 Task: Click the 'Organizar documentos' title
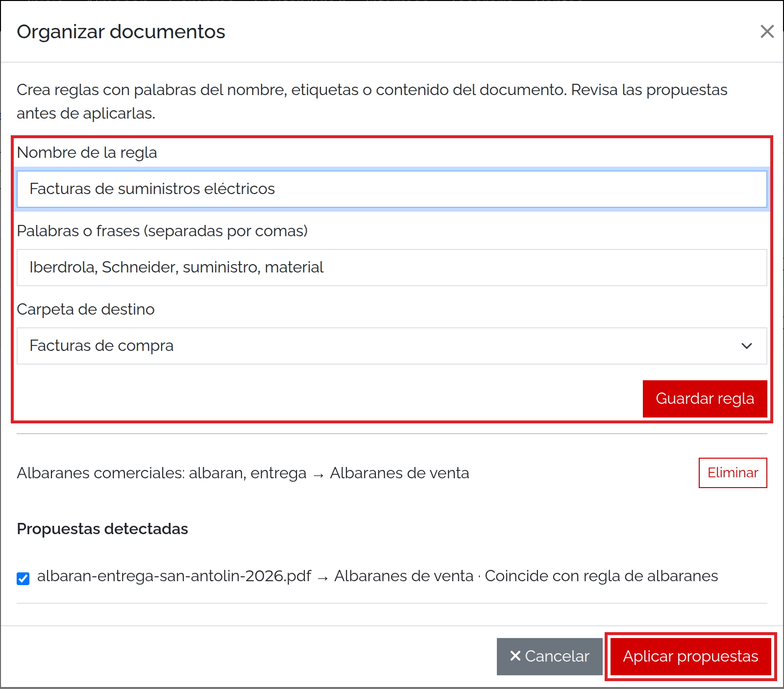[x=121, y=32]
